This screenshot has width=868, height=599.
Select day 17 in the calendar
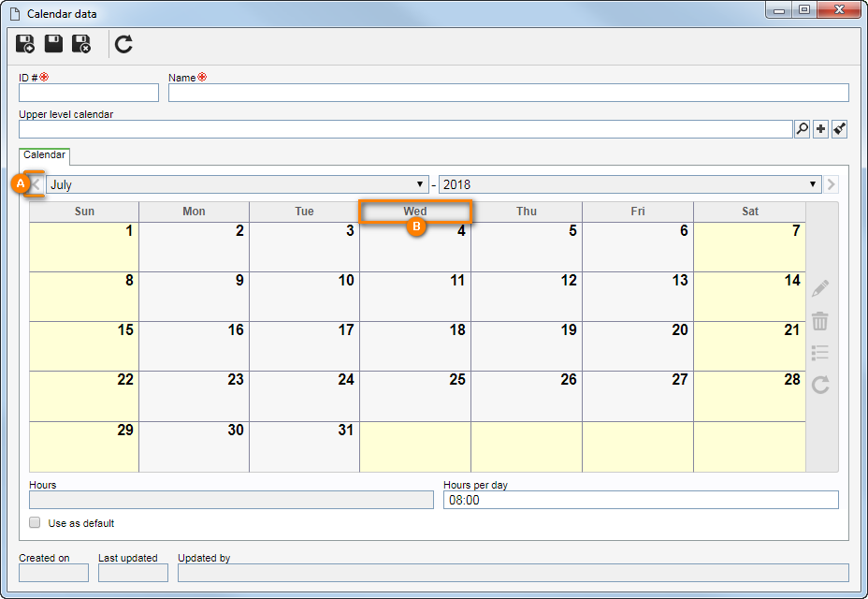pyautogui.click(x=305, y=346)
